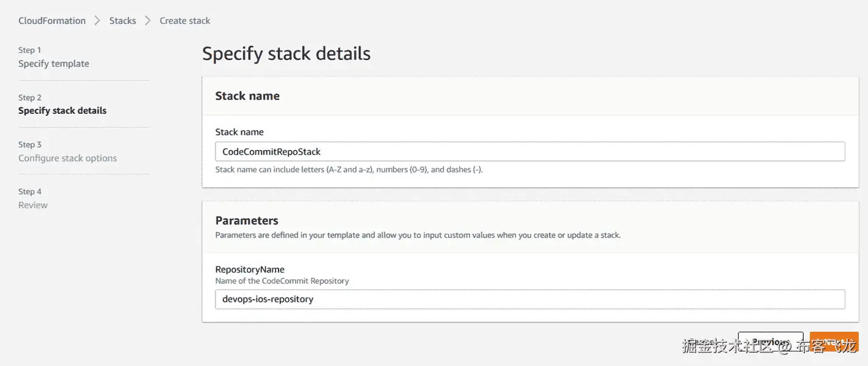Click the Create stack breadcrumb text
Image resolution: width=868 pixels, height=366 pixels.
click(x=185, y=21)
